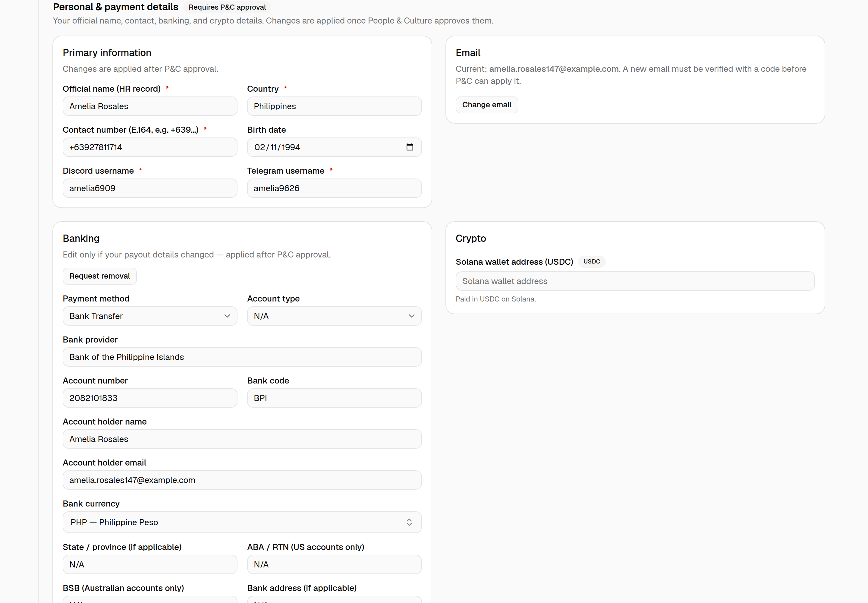Expand the Account type dropdown
This screenshot has width=868, height=603.
(x=334, y=316)
